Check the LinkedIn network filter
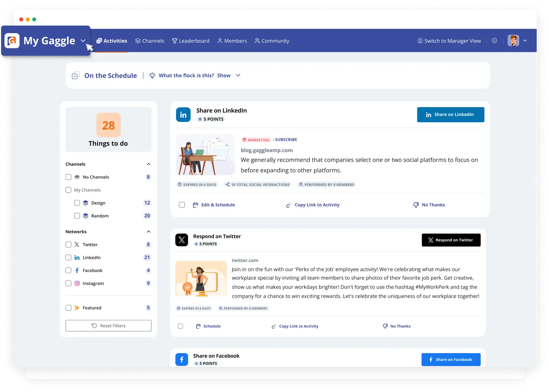The image size is (549, 392). point(68,258)
